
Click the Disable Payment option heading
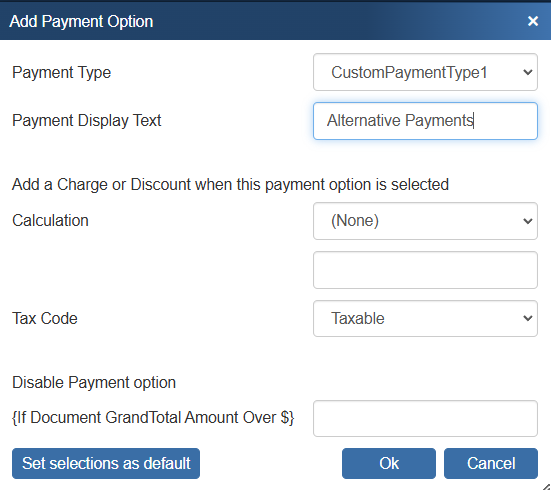pyautogui.click(x=94, y=382)
